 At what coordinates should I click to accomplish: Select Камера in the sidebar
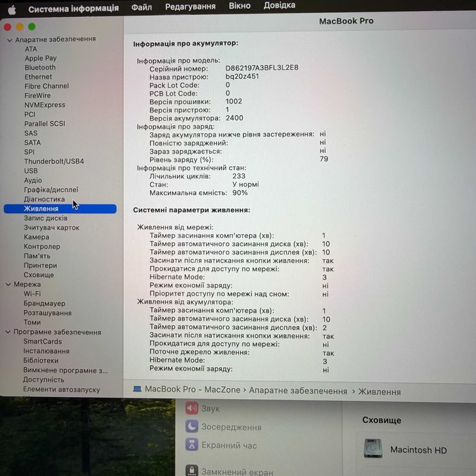coord(37,237)
